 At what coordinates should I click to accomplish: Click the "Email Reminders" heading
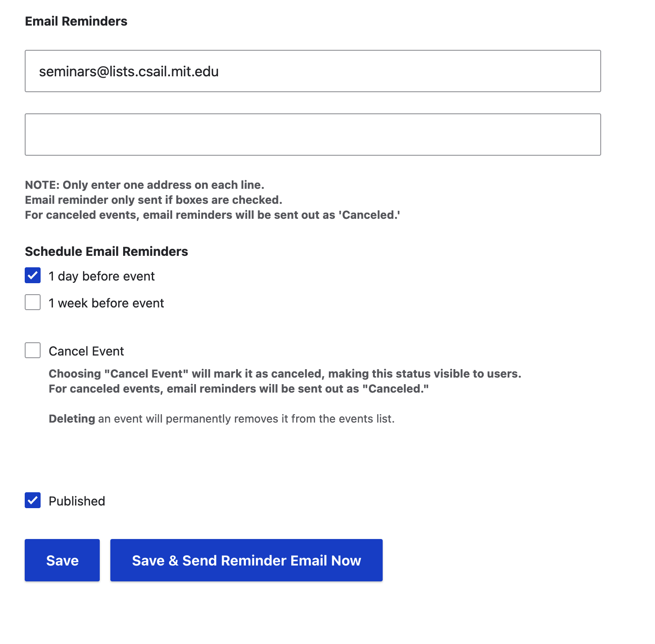point(76,21)
